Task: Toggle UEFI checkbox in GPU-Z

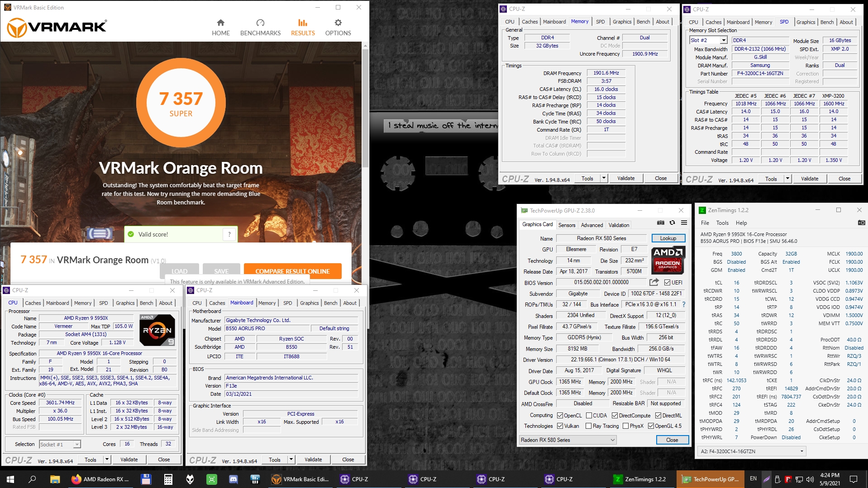Action: pyautogui.click(x=667, y=283)
